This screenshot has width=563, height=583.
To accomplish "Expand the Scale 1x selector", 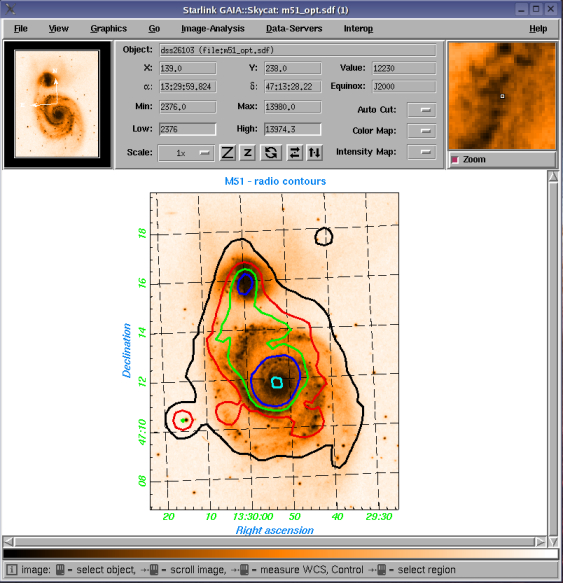I will click(186, 153).
